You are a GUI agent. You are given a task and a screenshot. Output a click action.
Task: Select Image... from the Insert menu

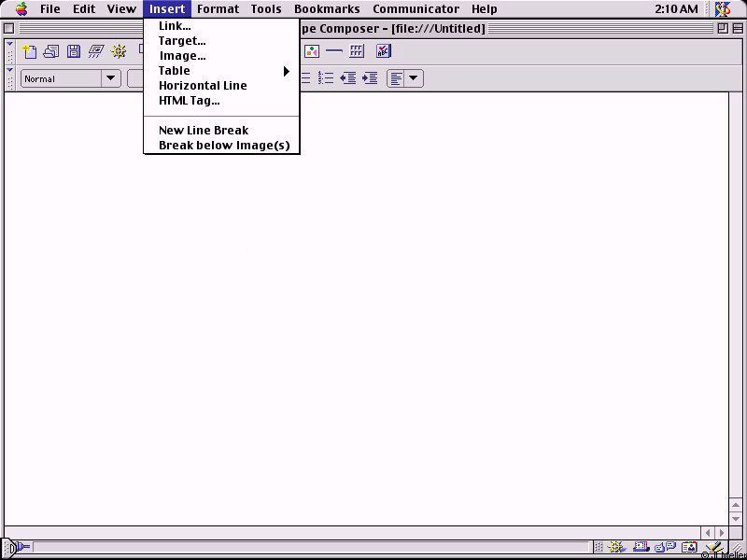coord(182,56)
